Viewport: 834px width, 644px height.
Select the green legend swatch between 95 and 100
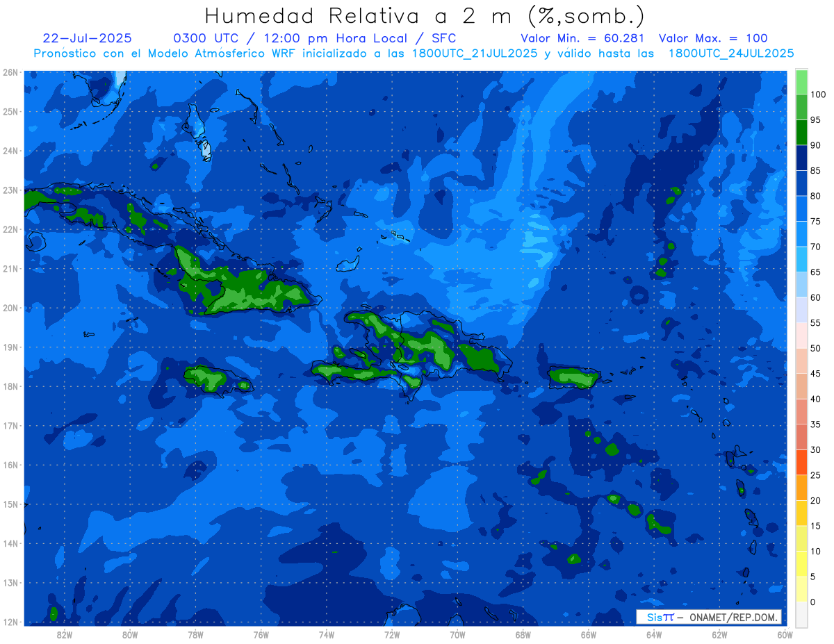coord(801,107)
